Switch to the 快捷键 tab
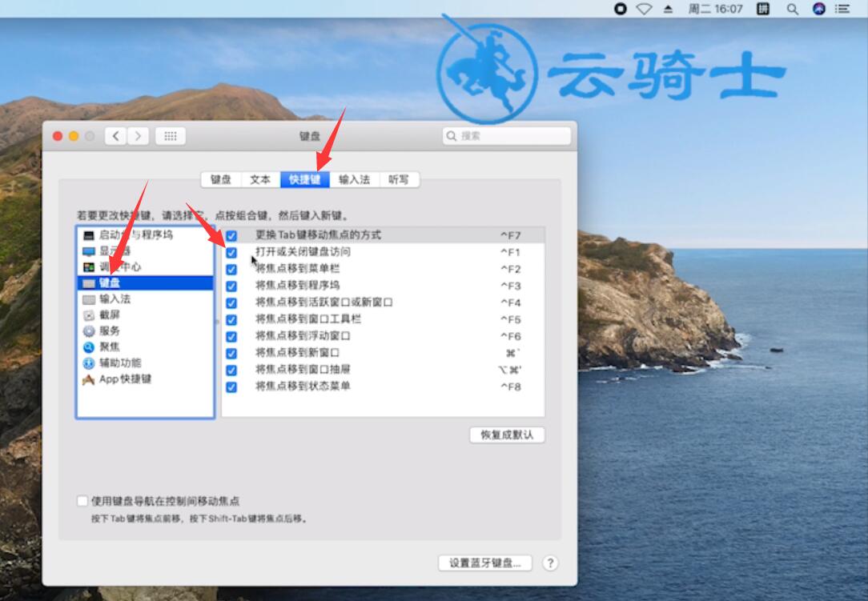The height and width of the screenshot is (601, 868). (305, 180)
